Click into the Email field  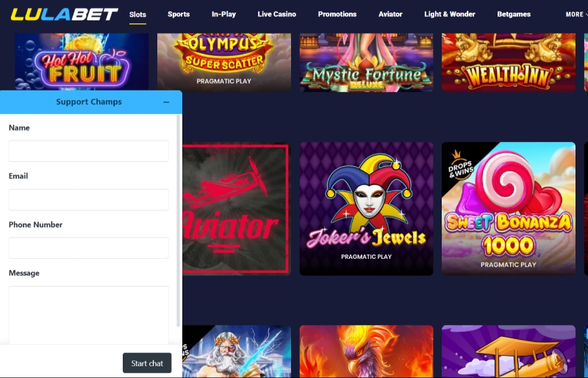click(88, 199)
